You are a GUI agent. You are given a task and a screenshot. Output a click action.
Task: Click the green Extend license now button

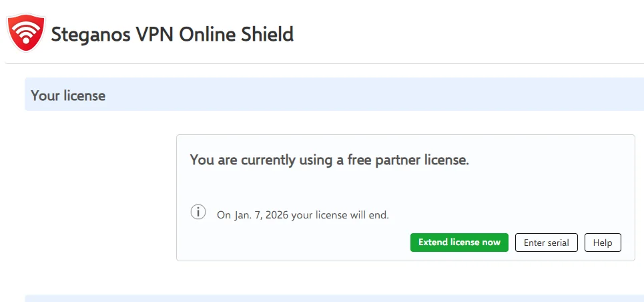coord(459,243)
